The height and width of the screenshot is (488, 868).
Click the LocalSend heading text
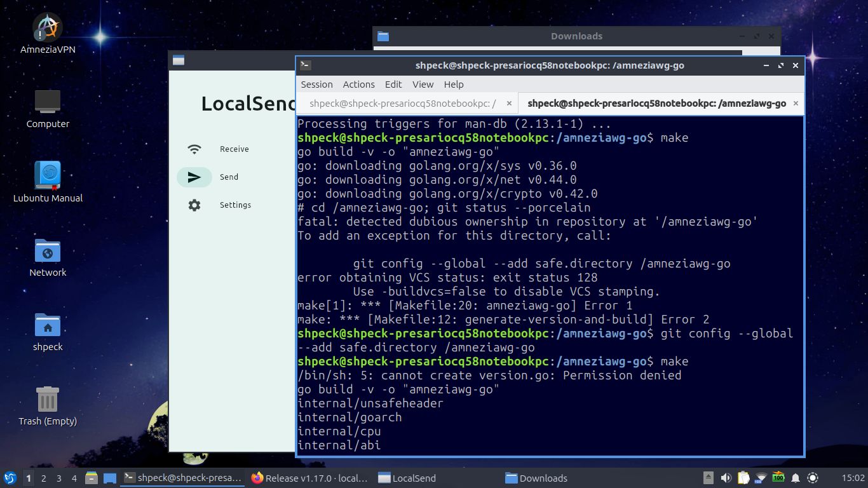tap(248, 104)
